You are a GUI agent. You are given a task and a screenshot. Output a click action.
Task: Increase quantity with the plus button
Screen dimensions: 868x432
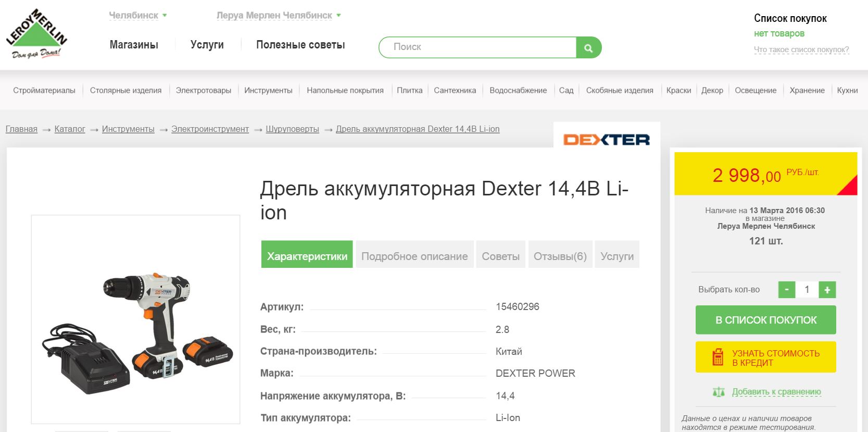[x=827, y=290]
